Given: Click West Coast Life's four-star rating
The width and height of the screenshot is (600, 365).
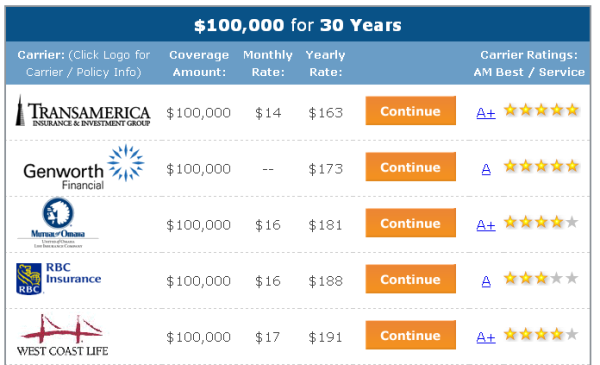Looking at the screenshot, I should [x=541, y=334].
